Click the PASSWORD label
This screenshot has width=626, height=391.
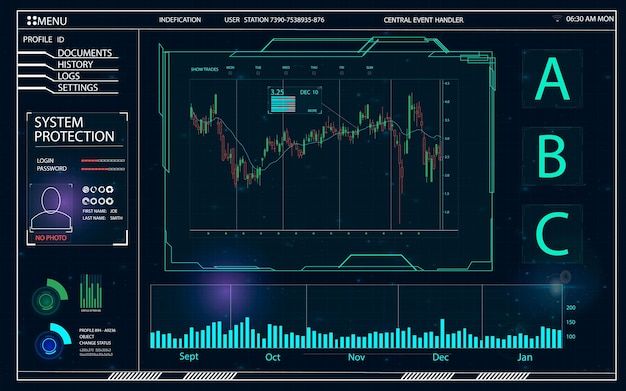click(52, 169)
